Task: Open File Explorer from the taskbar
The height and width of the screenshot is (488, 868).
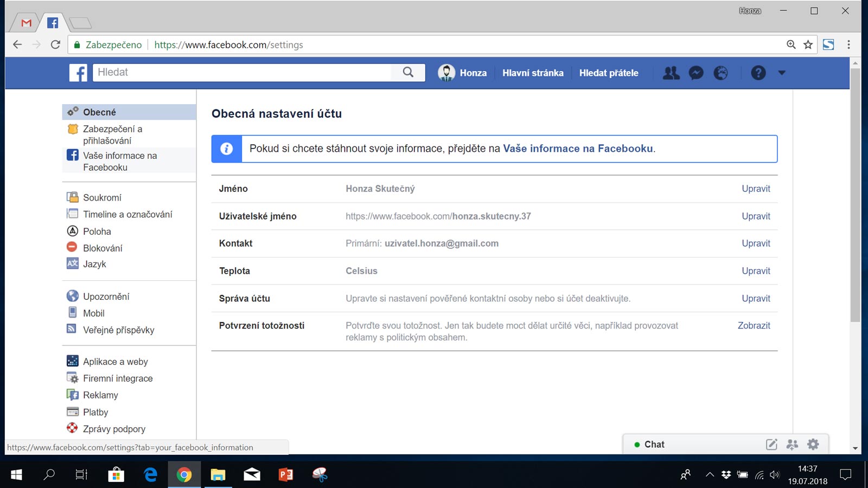Action: tap(218, 474)
